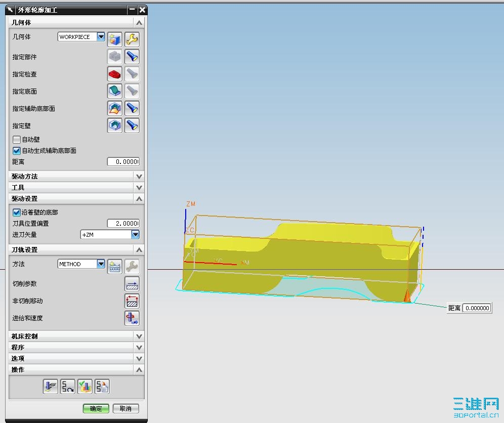This screenshot has height=423, width=504.
Task: Open the METHOD dropdown list
Action: (101, 264)
